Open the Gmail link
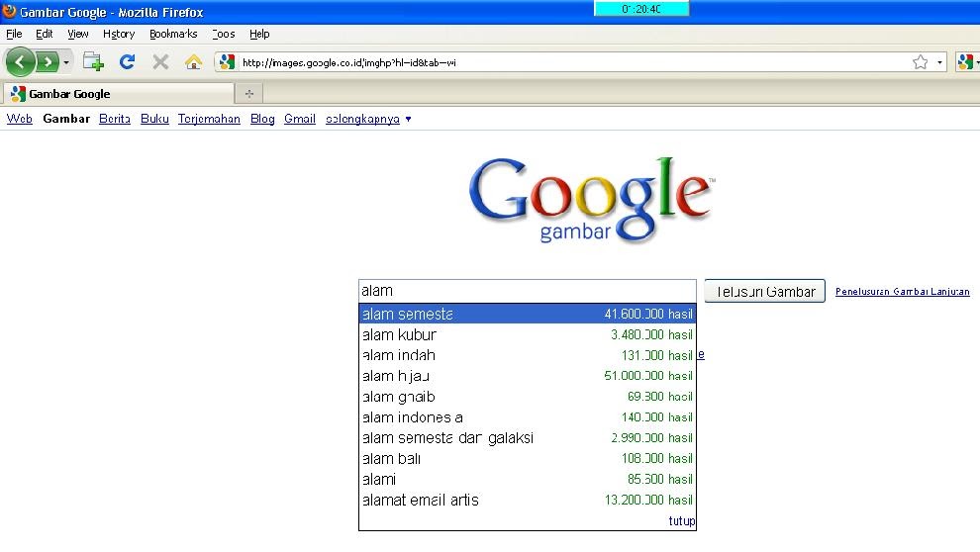This screenshot has width=980, height=552. pyautogui.click(x=299, y=119)
